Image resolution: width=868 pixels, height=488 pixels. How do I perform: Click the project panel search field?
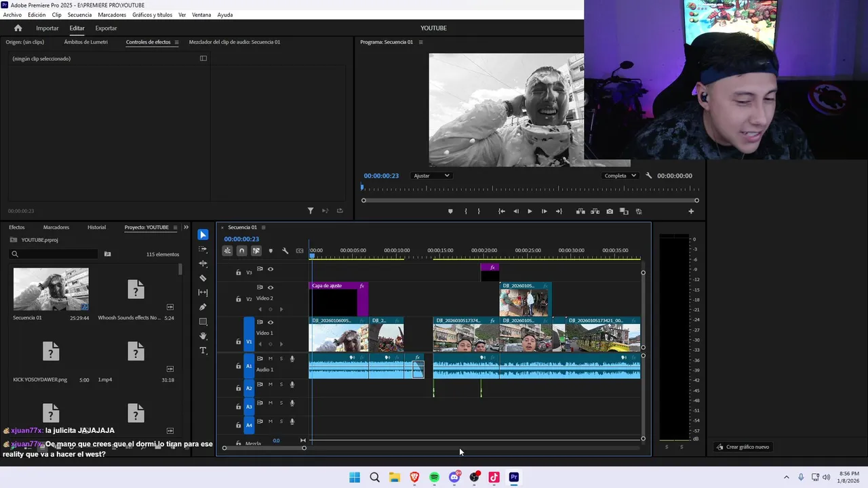[54, 254]
